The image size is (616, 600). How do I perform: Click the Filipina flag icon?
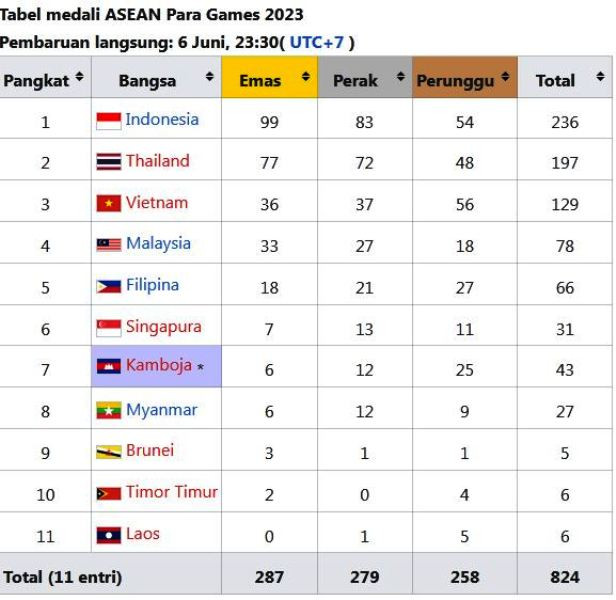[x=109, y=286]
